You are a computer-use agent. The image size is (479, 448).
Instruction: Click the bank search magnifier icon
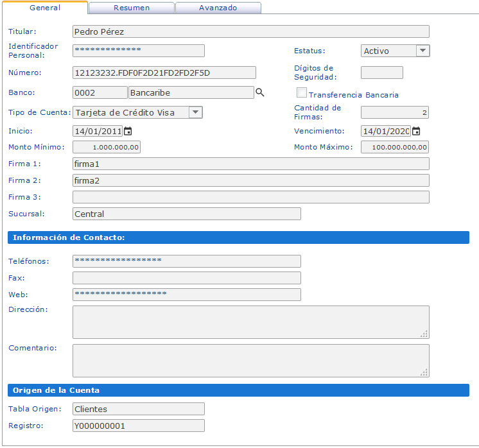click(260, 93)
